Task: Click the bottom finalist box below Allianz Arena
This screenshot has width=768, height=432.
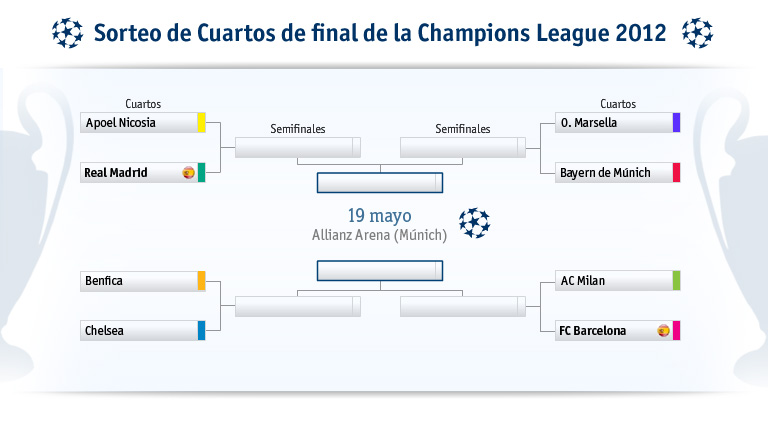Action: [x=379, y=271]
